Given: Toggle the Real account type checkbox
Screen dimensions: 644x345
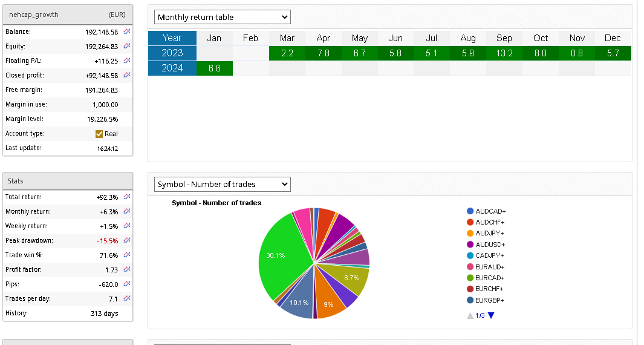Looking at the screenshot, I should click(99, 134).
